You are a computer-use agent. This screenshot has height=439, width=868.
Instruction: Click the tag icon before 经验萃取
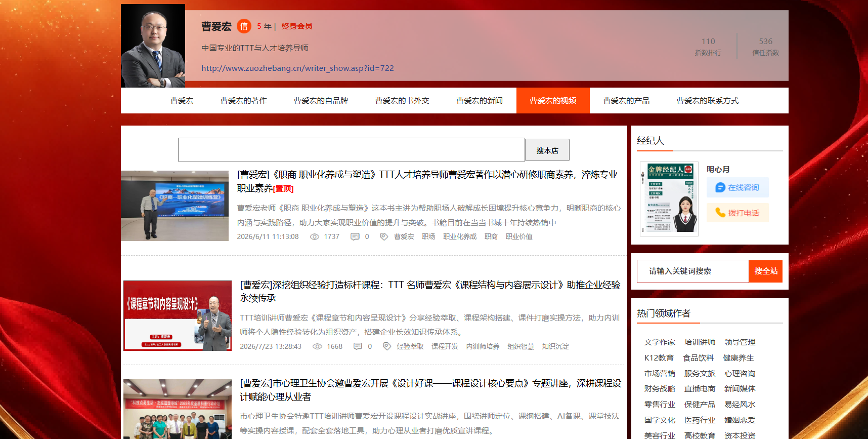[x=387, y=346]
